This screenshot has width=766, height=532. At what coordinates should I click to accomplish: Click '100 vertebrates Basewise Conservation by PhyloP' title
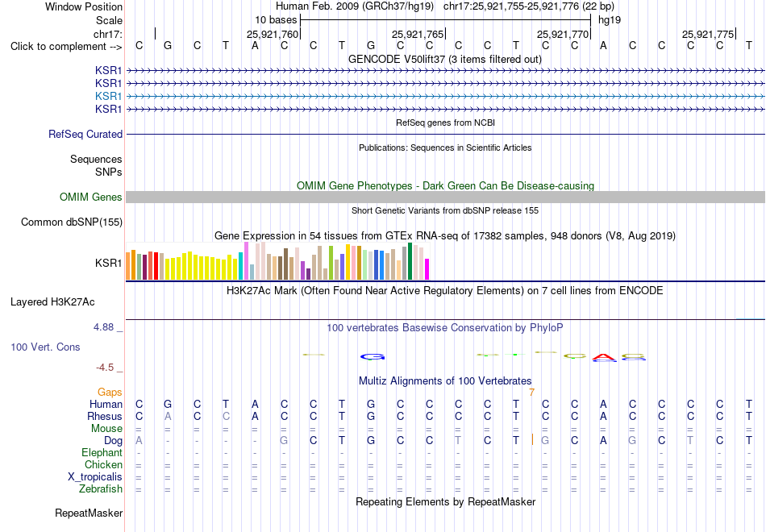445,328
